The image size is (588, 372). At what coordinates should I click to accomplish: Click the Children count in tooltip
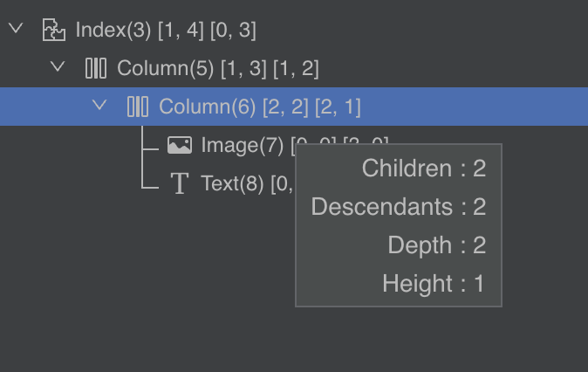point(424,169)
